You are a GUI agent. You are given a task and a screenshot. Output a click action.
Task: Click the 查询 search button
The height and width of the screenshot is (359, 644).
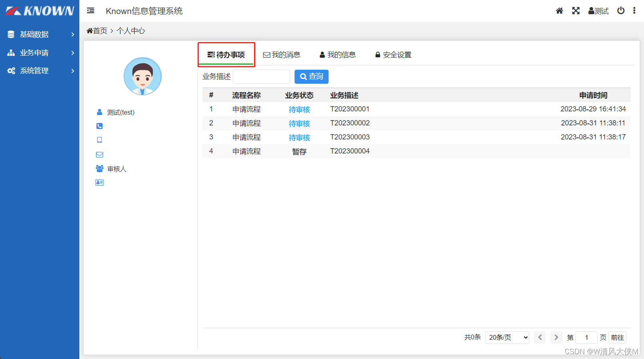click(311, 77)
